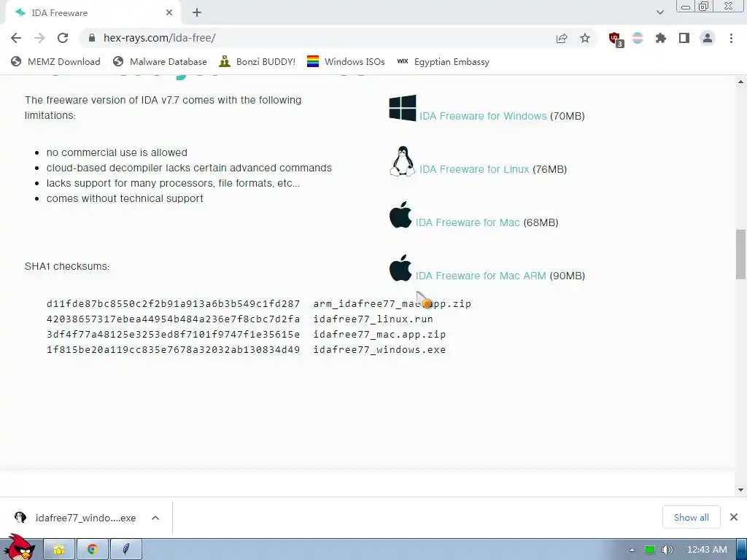The height and width of the screenshot is (560, 747).
Task: Click the scrollbar up arrow
Action: coord(740,82)
